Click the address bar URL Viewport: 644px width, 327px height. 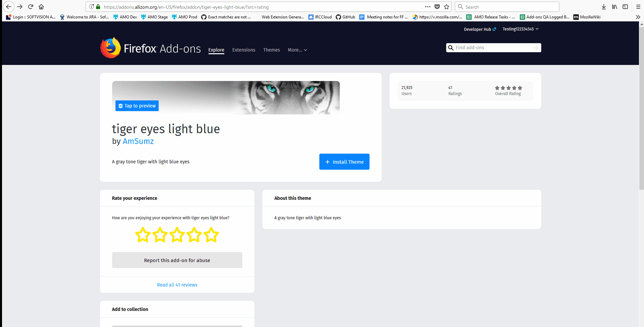pos(186,7)
